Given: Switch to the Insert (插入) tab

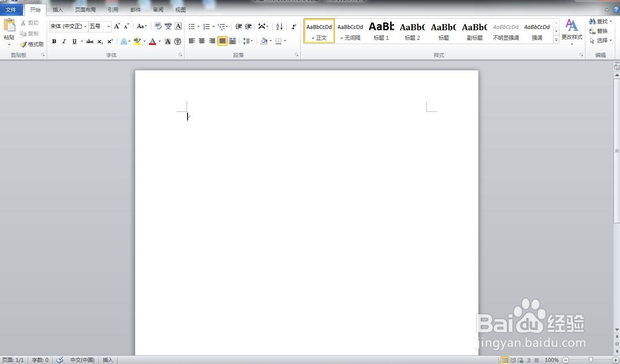Looking at the screenshot, I should [x=57, y=9].
